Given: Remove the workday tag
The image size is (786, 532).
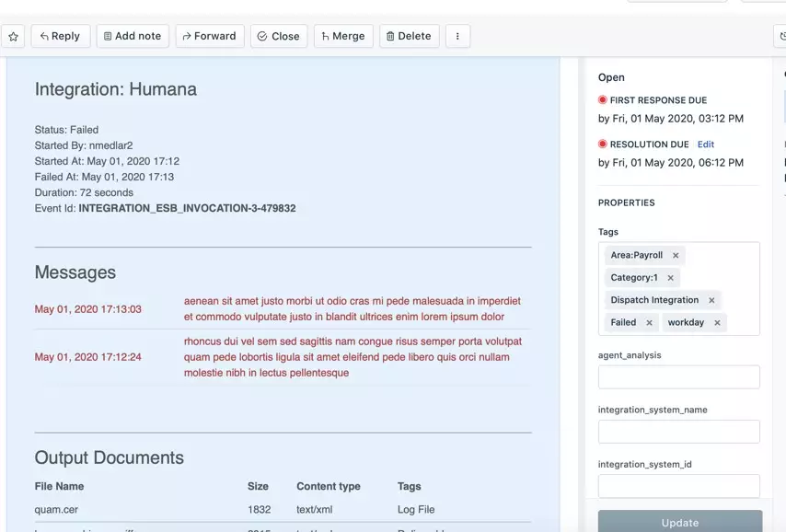Looking at the screenshot, I should (717, 323).
